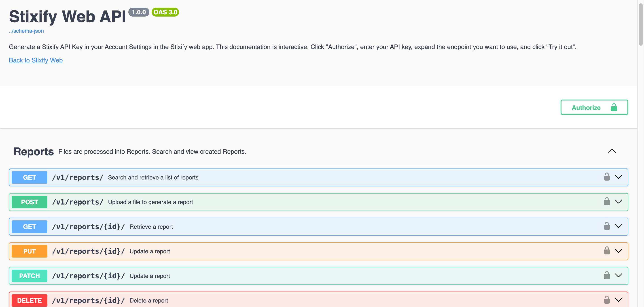Open the Back to Stixify Web link
This screenshot has width=644, height=307.
36,60
